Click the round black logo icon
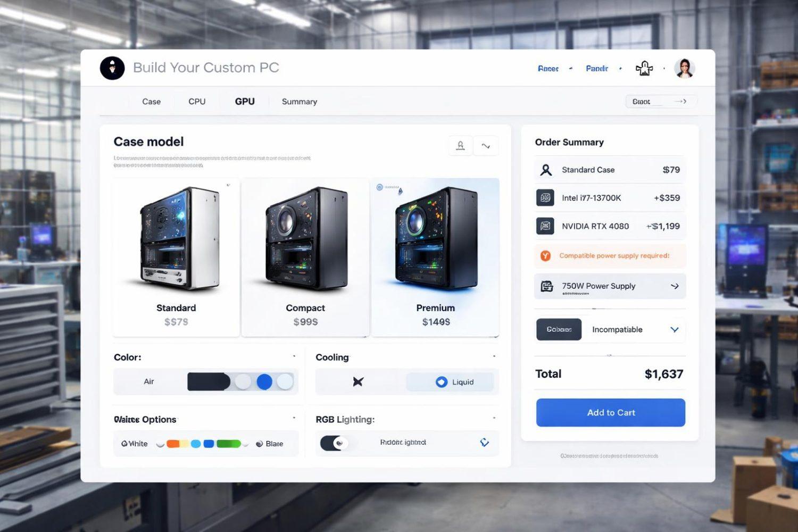The height and width of the screenshot is (532, 798). (x=112, y=68)
